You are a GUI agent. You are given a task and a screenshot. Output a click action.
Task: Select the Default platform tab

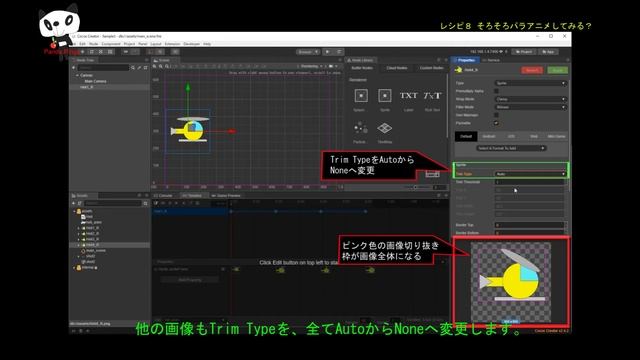(466, 136)
